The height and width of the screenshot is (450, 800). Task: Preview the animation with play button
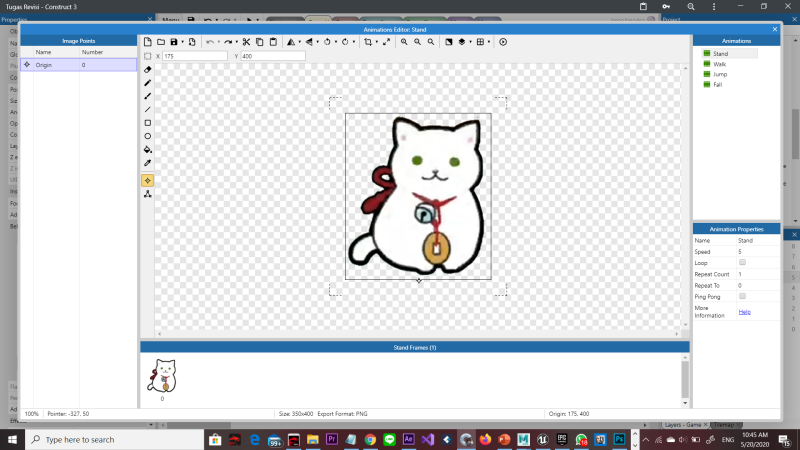503,42
